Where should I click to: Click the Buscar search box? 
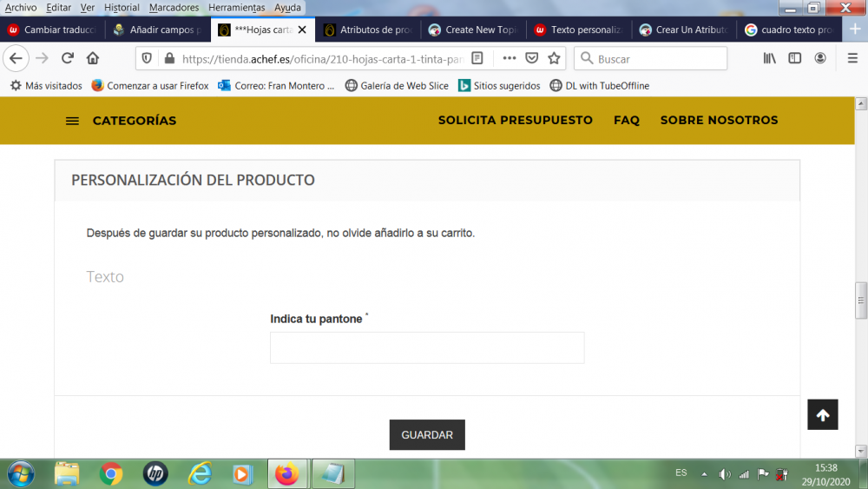click(650, 58)
